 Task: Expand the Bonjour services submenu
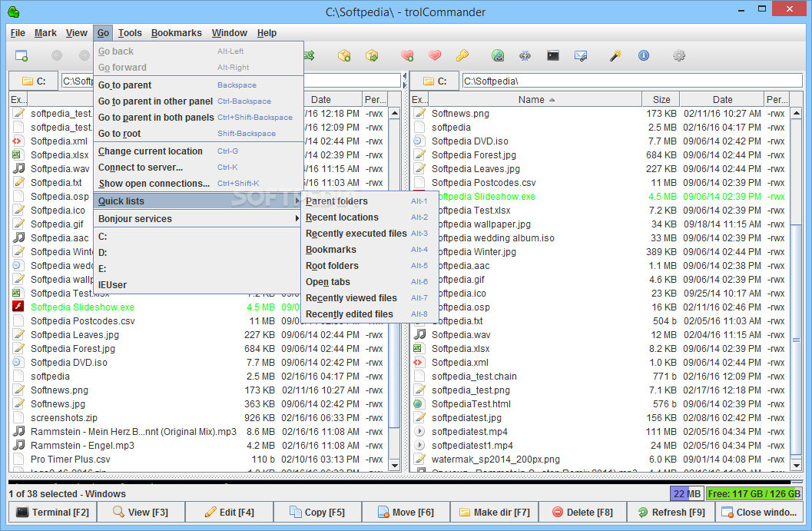pos(198,218)
